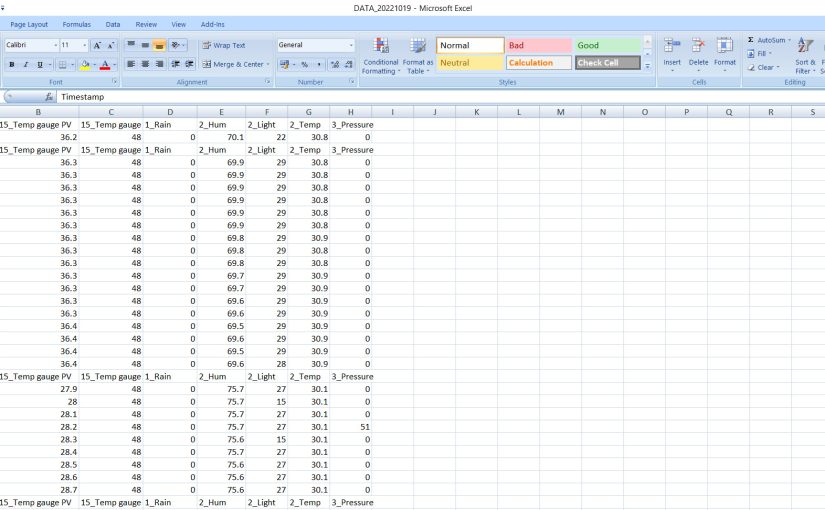Apply the Bad cell style swatch
825x510 pixels.
coord(538,45)
